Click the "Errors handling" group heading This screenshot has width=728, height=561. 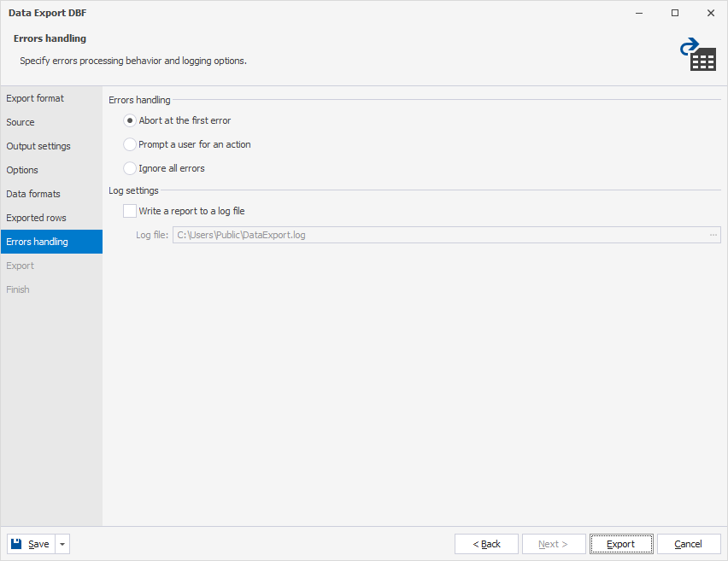click(139, 100)
